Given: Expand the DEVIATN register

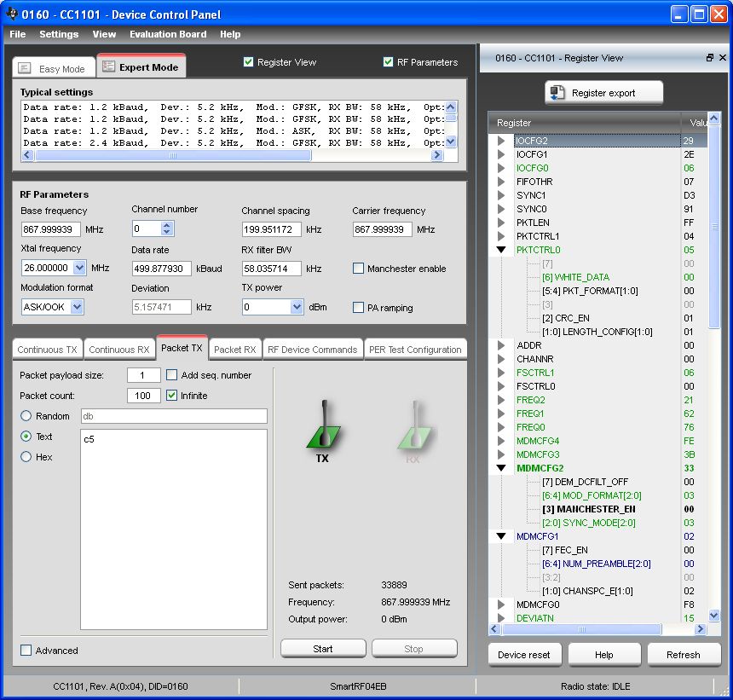Looking at the screenshot, I should (501, 617).
